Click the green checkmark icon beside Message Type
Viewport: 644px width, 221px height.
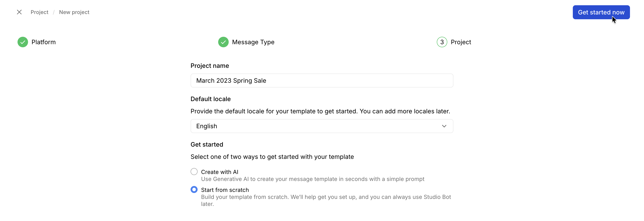[x=223, y=42]
